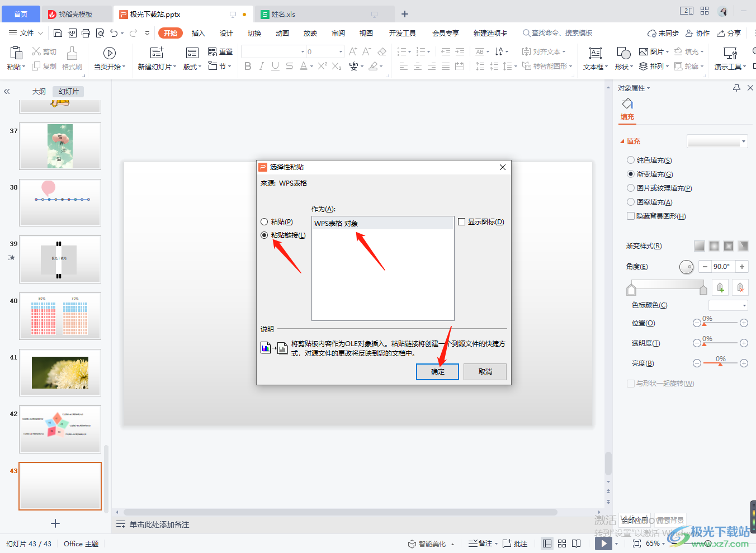This screenshot has width=756, height=553.
Task: Open the Animation (动画) ribbon tab
Action: click(282, 33)
